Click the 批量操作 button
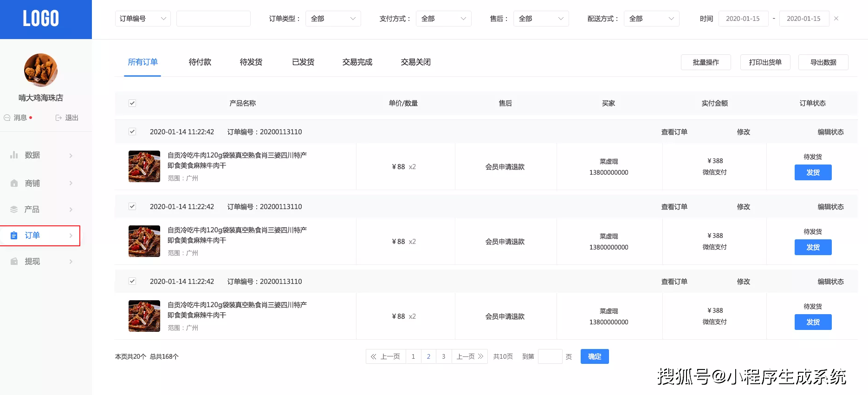The width and height of the screenshot is (868, 395). point(706,62)
